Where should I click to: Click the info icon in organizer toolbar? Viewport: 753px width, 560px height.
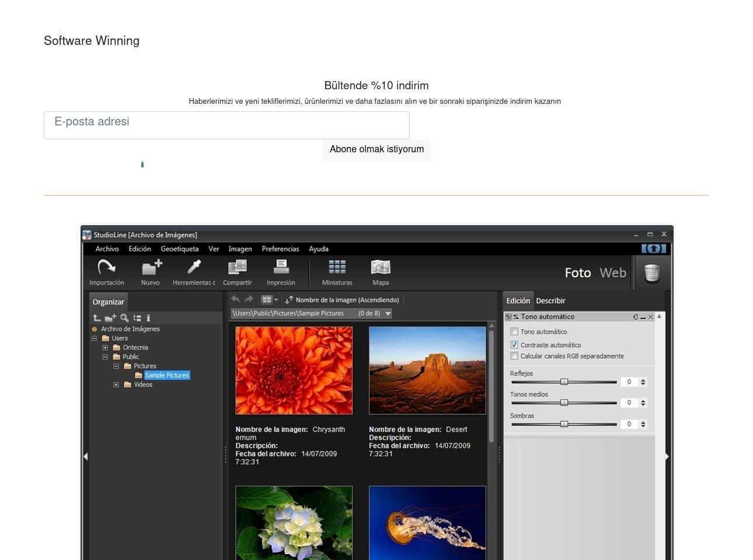coord(148,318)
